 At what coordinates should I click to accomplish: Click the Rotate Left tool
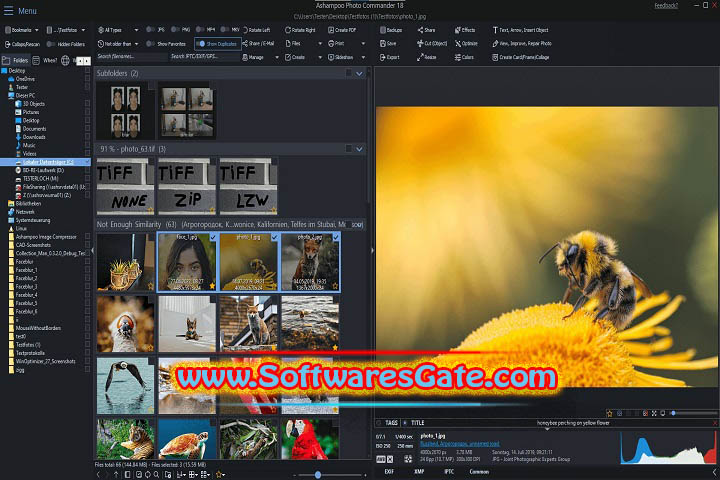[256, 30]
